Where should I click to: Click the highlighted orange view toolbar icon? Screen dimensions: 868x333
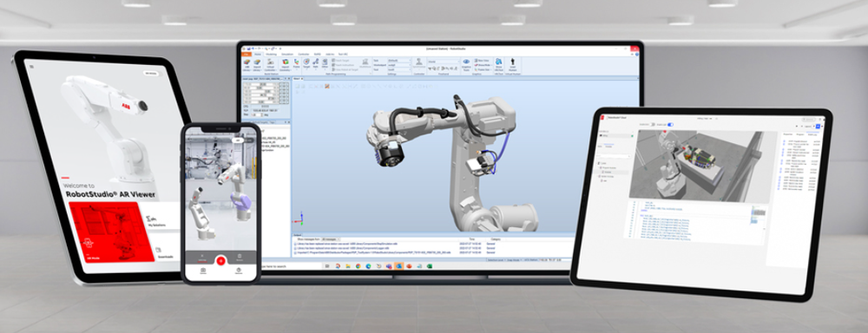[327, 87]
